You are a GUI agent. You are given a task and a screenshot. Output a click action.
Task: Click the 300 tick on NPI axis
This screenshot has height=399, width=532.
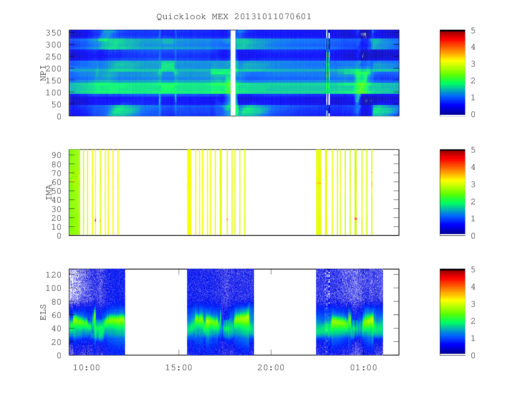click(x=54, y=45)
